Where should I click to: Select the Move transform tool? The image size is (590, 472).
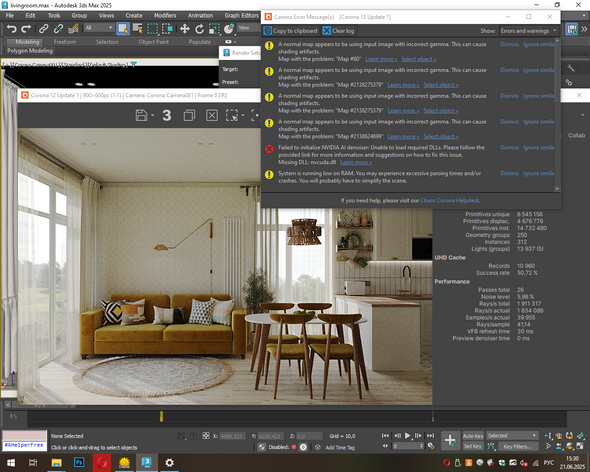tap(184, 29)
